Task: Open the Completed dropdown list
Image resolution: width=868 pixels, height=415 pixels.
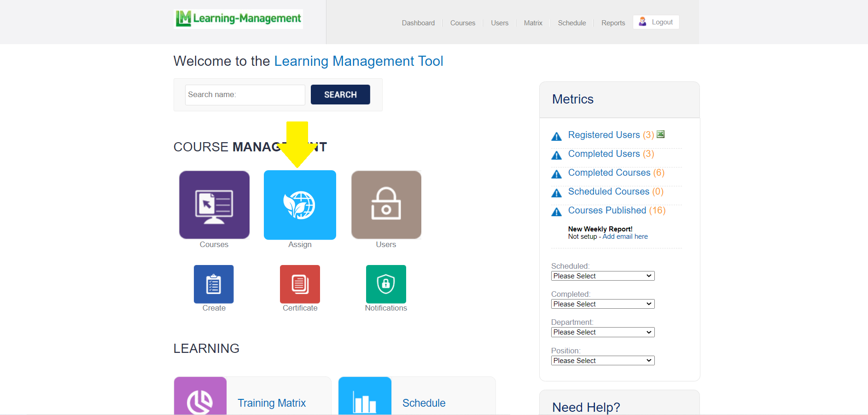Action: pos(602,304)
